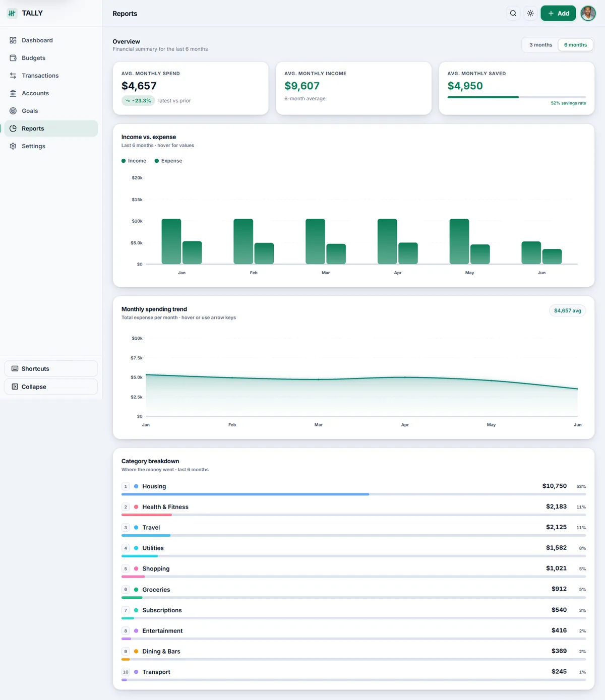Click January income bar in chart
This screenshot has height=700, width=605.
point(171,241)
